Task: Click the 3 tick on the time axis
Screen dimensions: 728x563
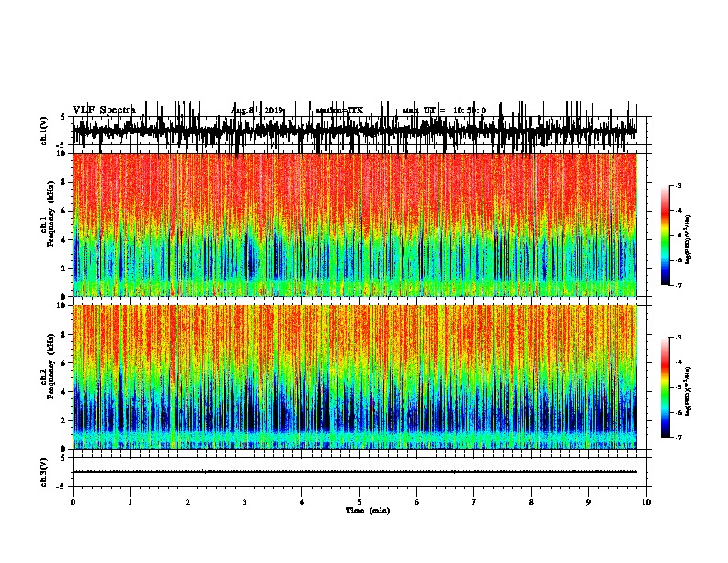Action: coord(245,501)
